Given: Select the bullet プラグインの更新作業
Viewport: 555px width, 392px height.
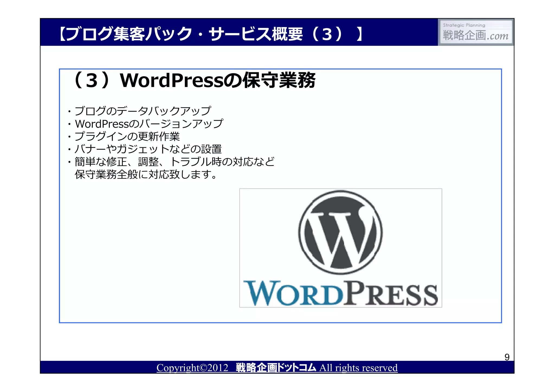Looking at the screenshot, I should (x=124, y=136).
